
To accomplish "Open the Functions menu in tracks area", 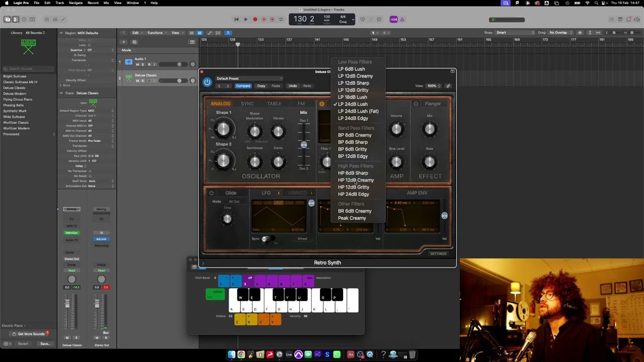I will click(156, 33).
